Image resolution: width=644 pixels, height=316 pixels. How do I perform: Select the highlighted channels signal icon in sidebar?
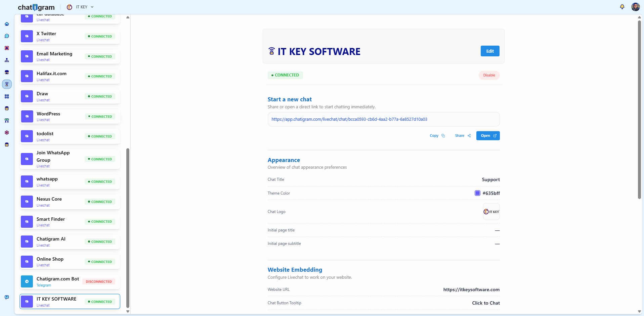[x=7, y=84]
